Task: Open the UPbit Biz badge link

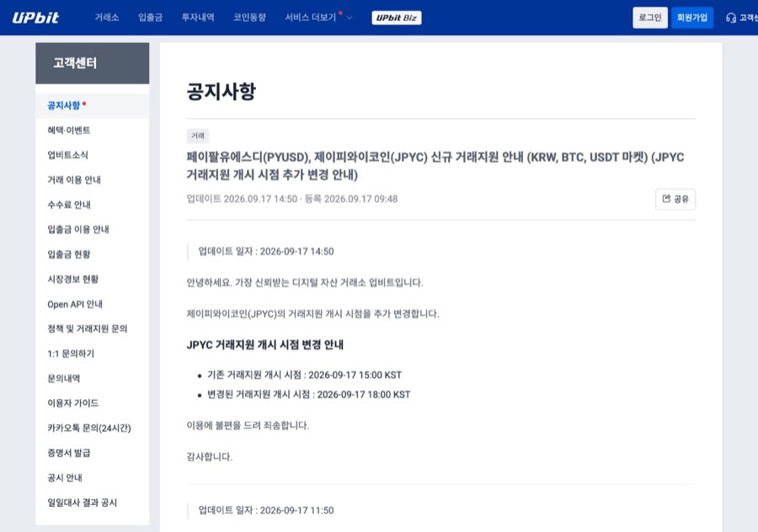Action: click(397, 18)
